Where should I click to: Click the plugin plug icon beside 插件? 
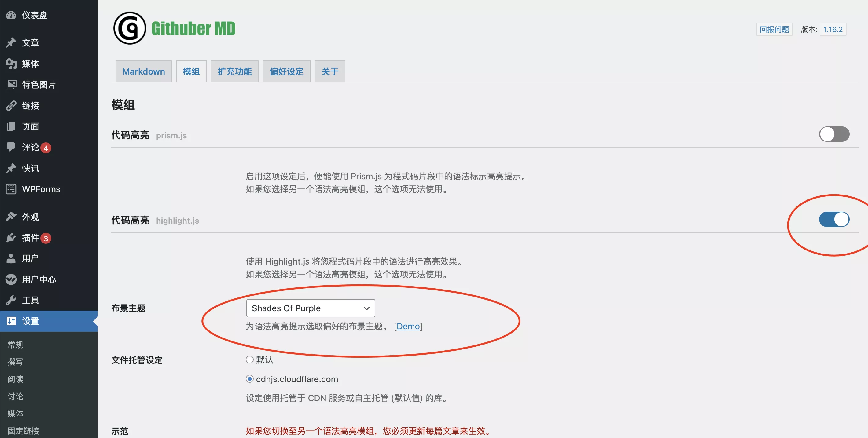(11, 238)
